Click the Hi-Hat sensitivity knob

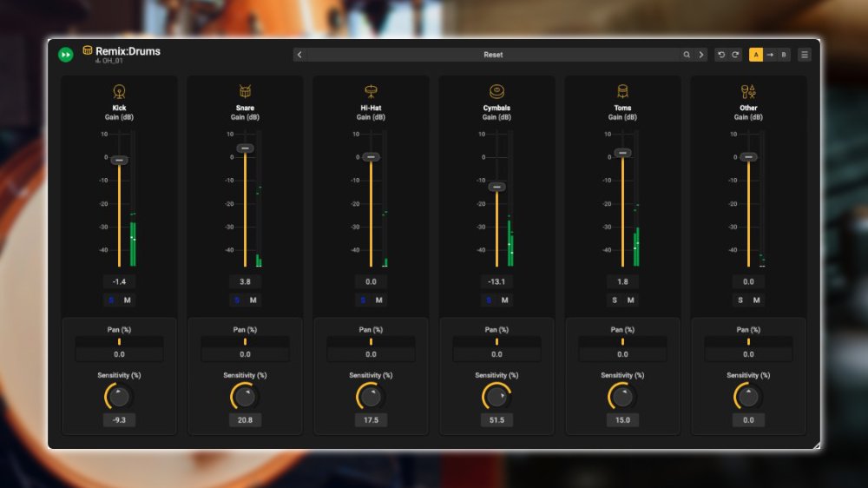(x=371, y=397)
